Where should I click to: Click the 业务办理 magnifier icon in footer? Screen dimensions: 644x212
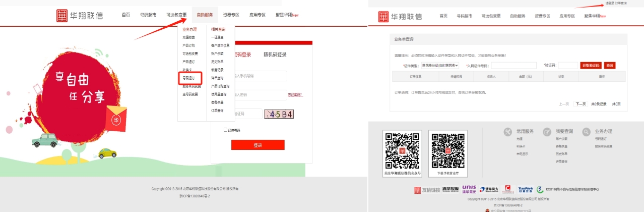point(586,132)
